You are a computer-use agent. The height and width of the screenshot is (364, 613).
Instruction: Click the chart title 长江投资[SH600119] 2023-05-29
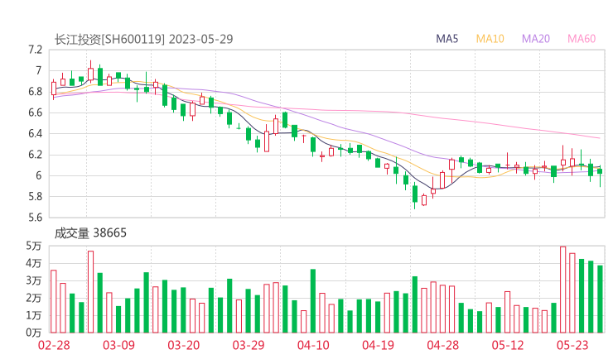[143, 39]
